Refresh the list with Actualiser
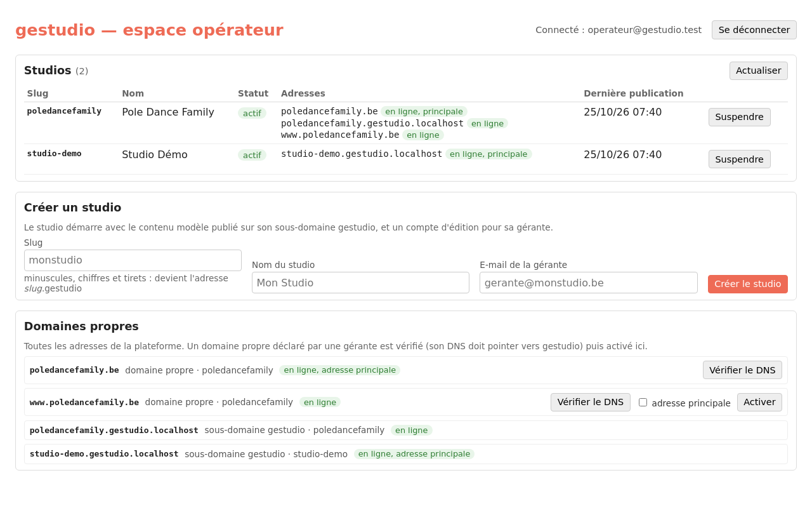 (758, 70)
